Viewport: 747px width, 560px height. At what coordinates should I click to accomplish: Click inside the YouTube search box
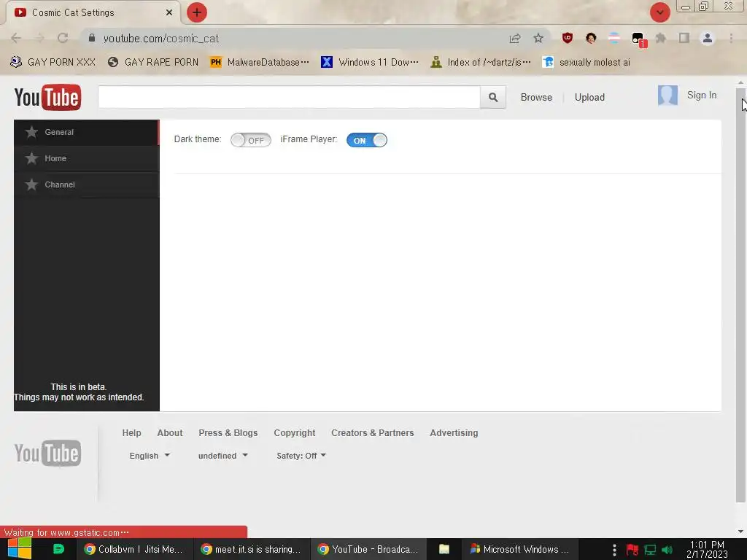tap(289, 97)
